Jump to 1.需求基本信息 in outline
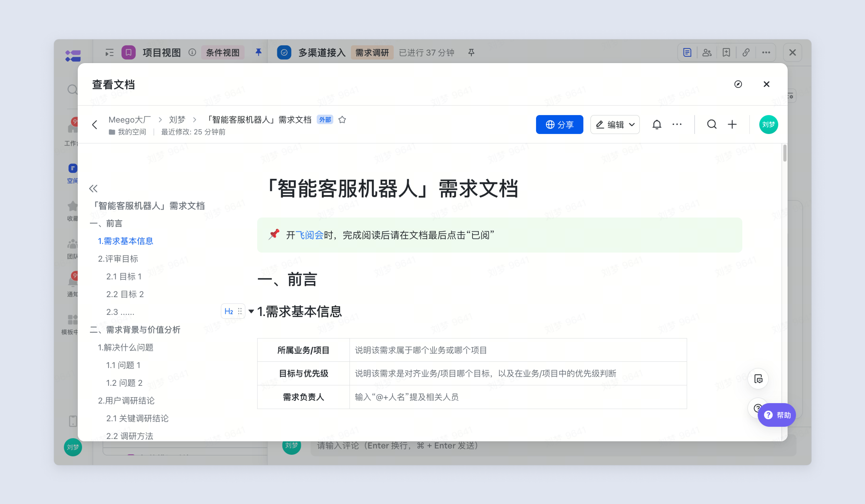 pyautogui.click(x=125, y=241)
